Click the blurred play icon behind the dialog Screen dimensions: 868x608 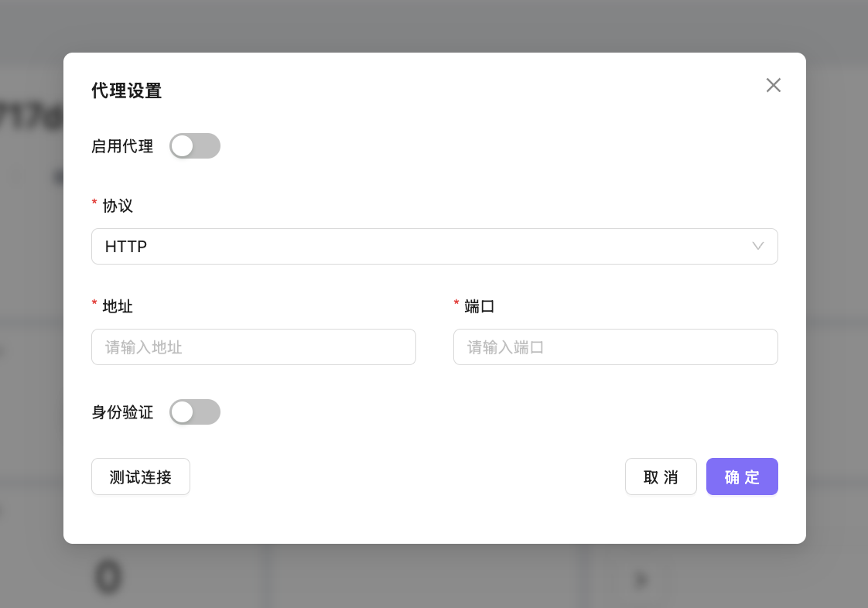pos(641,579)
